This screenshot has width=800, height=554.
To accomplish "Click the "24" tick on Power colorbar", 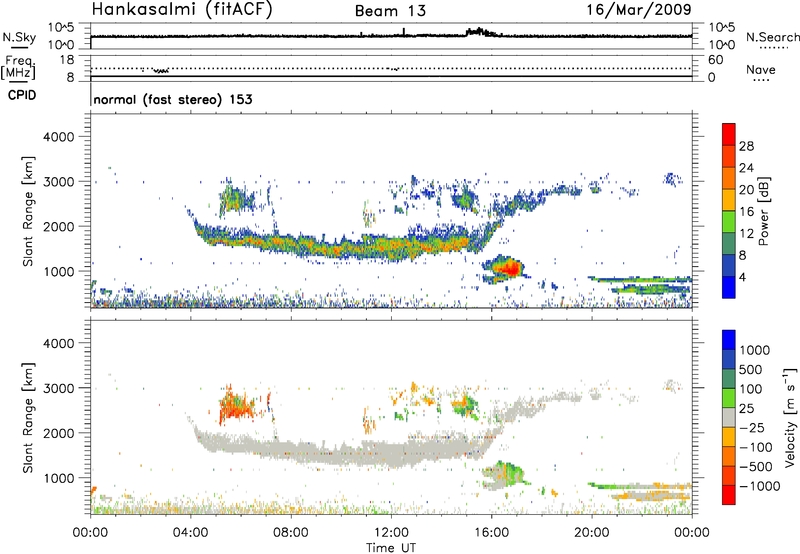I will [x=746, y=168].
